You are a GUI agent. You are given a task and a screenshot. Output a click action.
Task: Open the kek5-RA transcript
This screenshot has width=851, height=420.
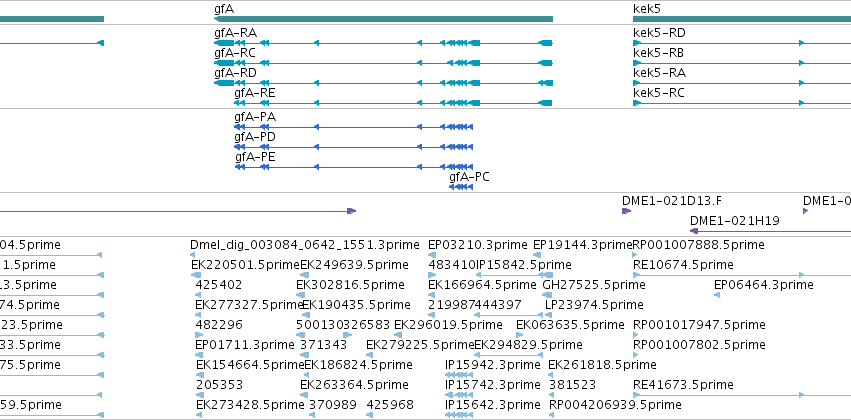(659, 73)
